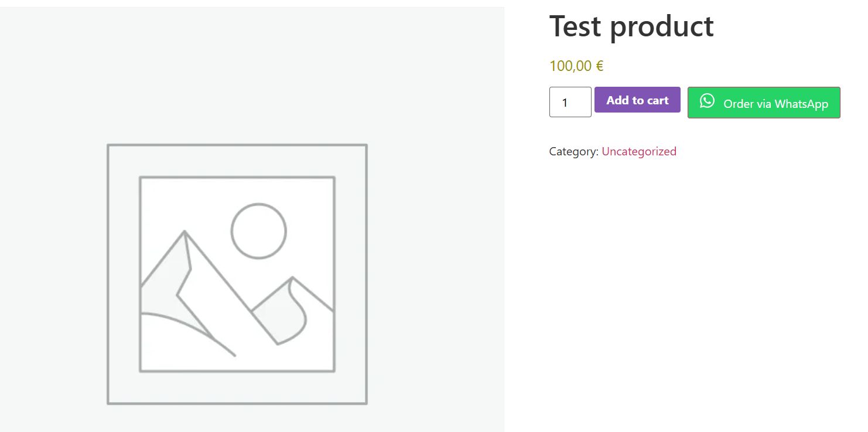Click the Category label text
The width and height of the screenshot is (868, 432).
(573, 152)
